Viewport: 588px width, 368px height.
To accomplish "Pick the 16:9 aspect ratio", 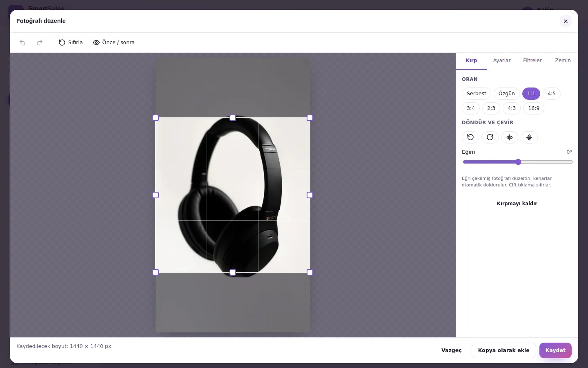I will (534, 108).
